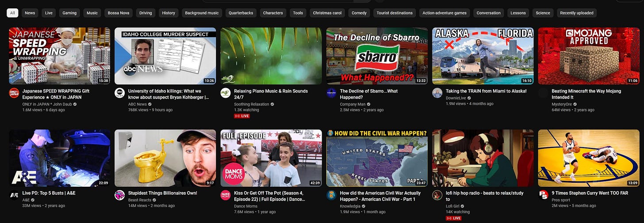The height and width of the screenshot is (223, 644).
Task: Filter videos by News
Action: tap(30, 13)
